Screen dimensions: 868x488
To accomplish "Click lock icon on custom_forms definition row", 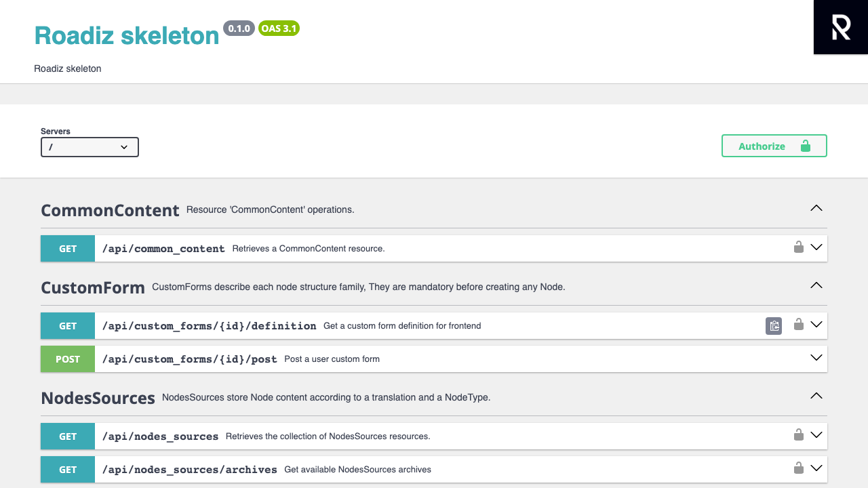I will point(799,325).
